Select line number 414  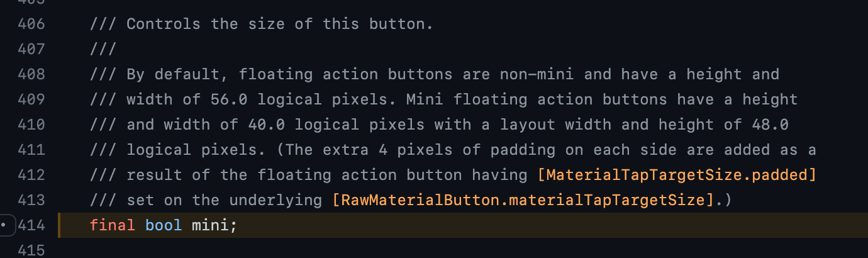click(x=31, y=225)
